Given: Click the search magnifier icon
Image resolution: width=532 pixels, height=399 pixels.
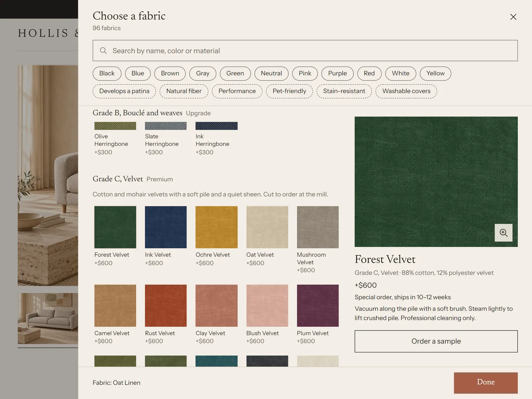Looking at the screenshot, I should (103, 51).
